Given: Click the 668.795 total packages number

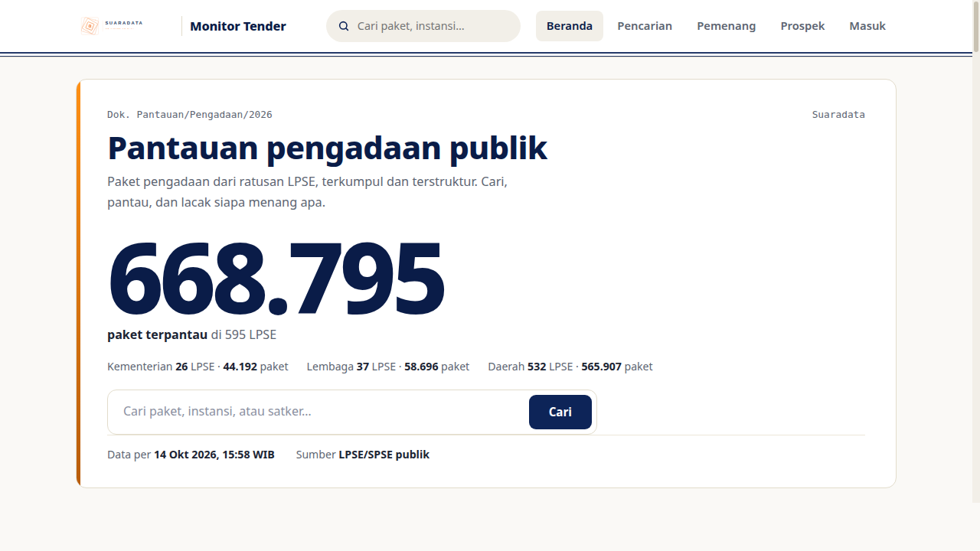Looking at the screenshot, I should (276, 279).
